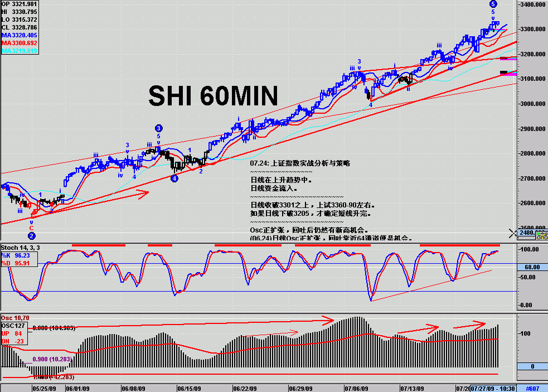Image resolution: width=548 pixels, height=392 pixels.
Task: Select the highlighted 07/27/09 - 10:30 timestamp
Action: point(493,388)
